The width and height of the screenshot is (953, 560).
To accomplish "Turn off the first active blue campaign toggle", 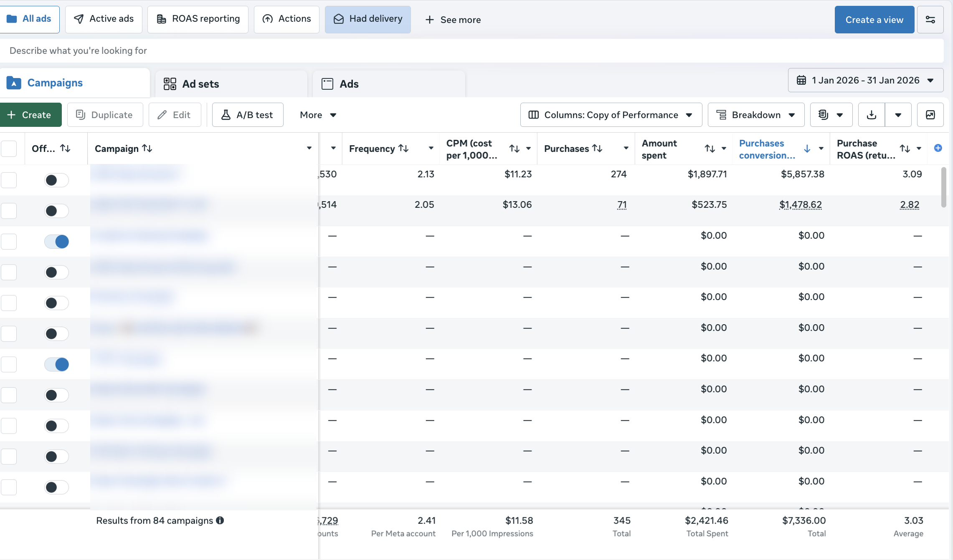I will click(56, 242).
